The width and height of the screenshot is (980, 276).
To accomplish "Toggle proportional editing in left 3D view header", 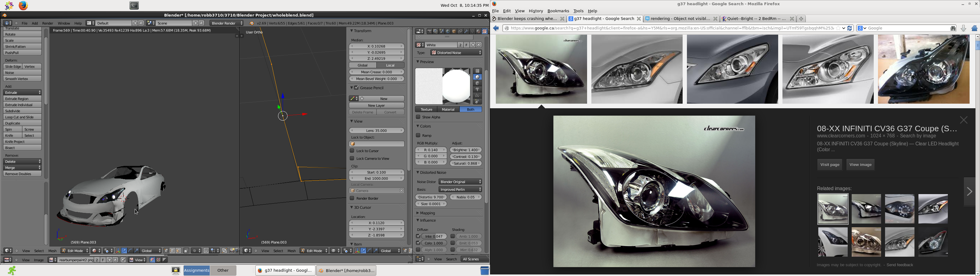I will click(196, 251).
